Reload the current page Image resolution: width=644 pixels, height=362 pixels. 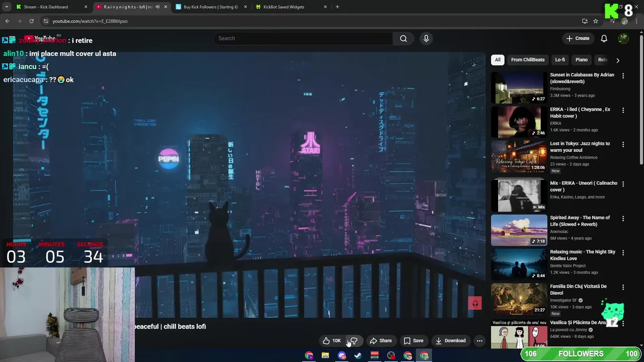31,21
